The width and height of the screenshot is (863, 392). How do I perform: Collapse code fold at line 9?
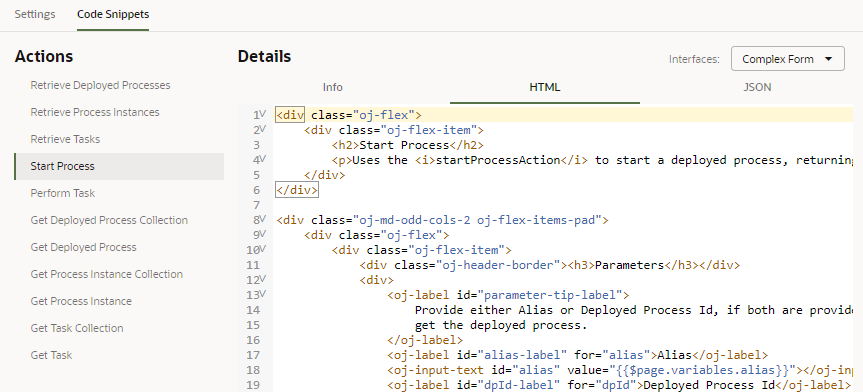coord(263,234)
